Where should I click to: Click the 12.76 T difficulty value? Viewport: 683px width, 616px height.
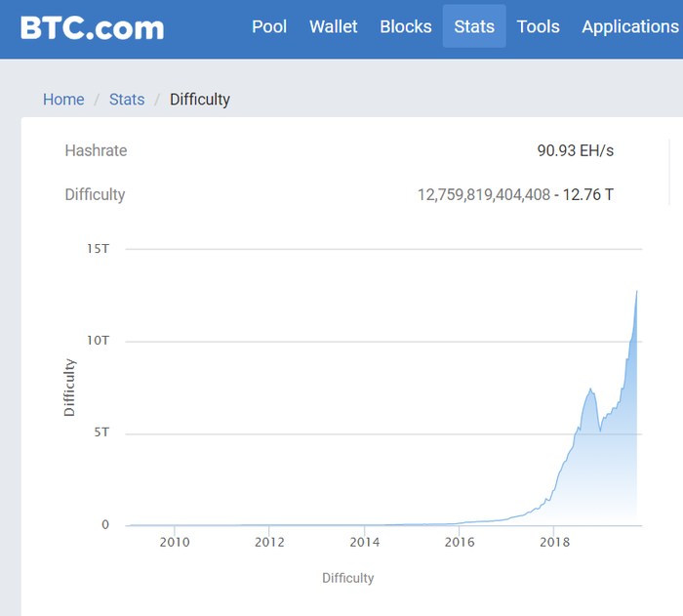tap(588, 194)
